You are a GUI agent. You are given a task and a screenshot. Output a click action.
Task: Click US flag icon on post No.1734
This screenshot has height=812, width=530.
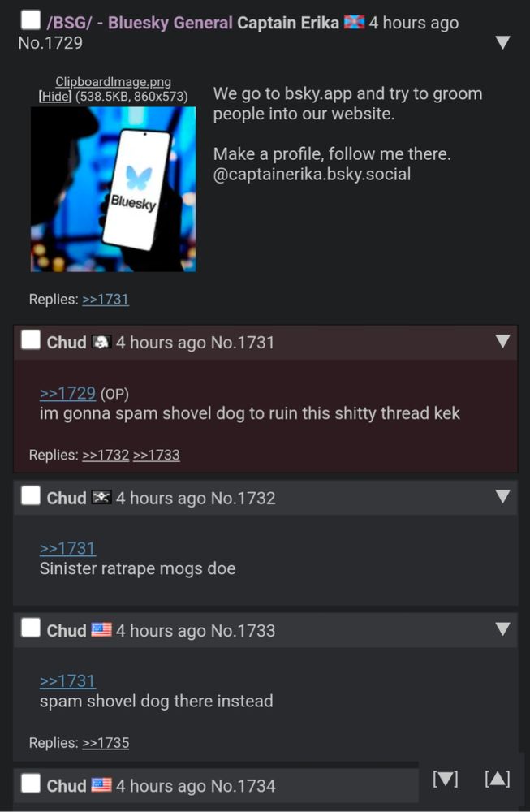pyautogui.click(x=101, y=785)
